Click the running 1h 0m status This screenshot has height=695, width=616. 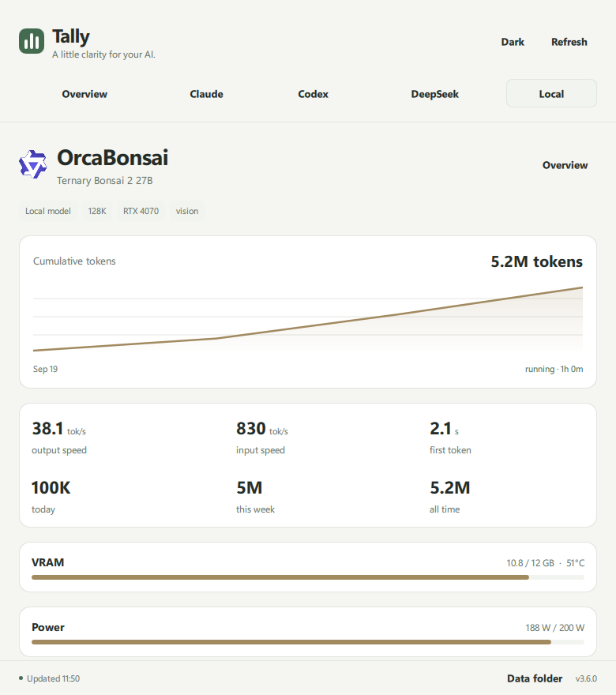[x=554, y=370]
